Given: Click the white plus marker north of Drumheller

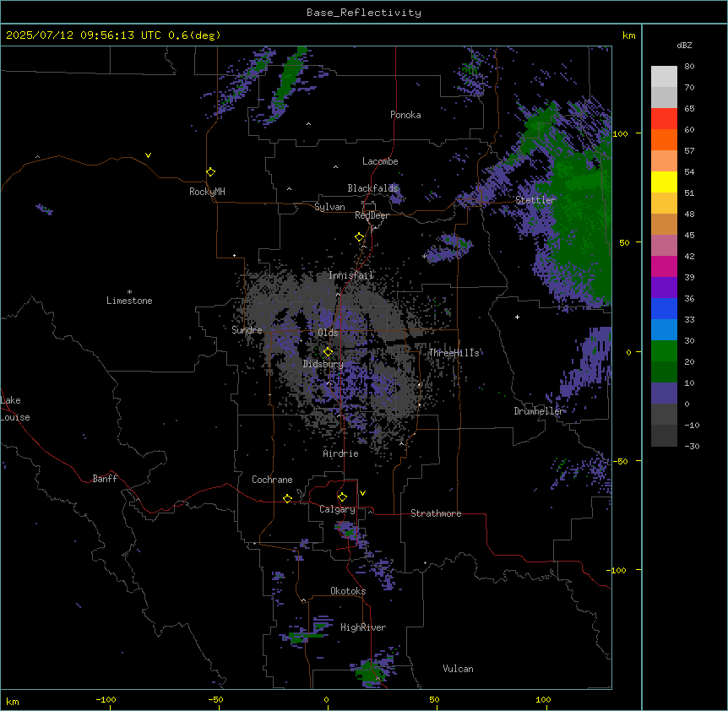Looking at the screenshot, I should (x=517, y=317).
